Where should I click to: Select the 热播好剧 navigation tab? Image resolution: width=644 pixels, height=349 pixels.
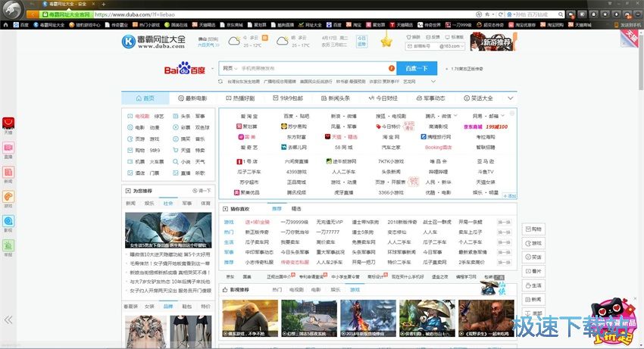pos(240,98)
